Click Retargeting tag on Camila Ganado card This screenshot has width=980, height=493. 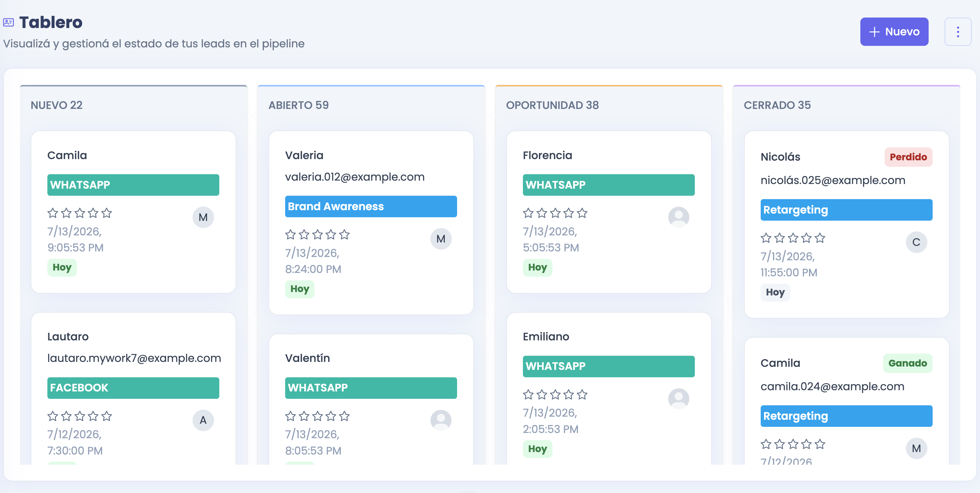[847, 416]
